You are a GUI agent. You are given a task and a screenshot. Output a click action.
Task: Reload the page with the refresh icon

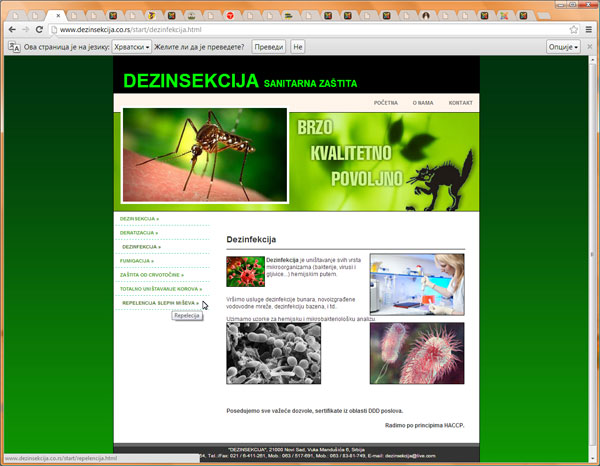[x=40, y=30]
